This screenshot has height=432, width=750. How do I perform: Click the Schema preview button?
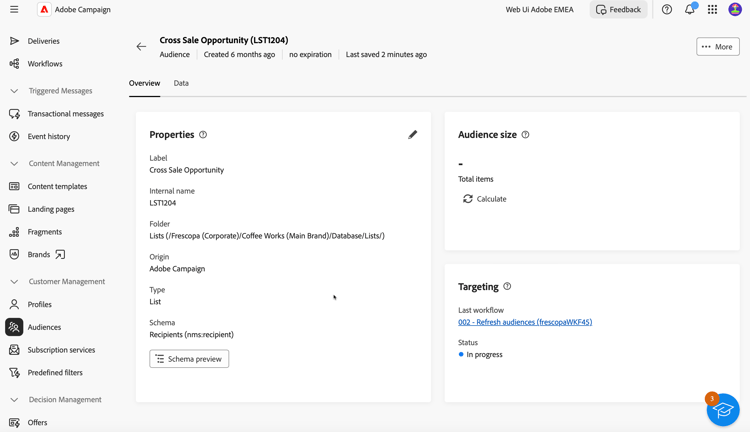(189, 358)
